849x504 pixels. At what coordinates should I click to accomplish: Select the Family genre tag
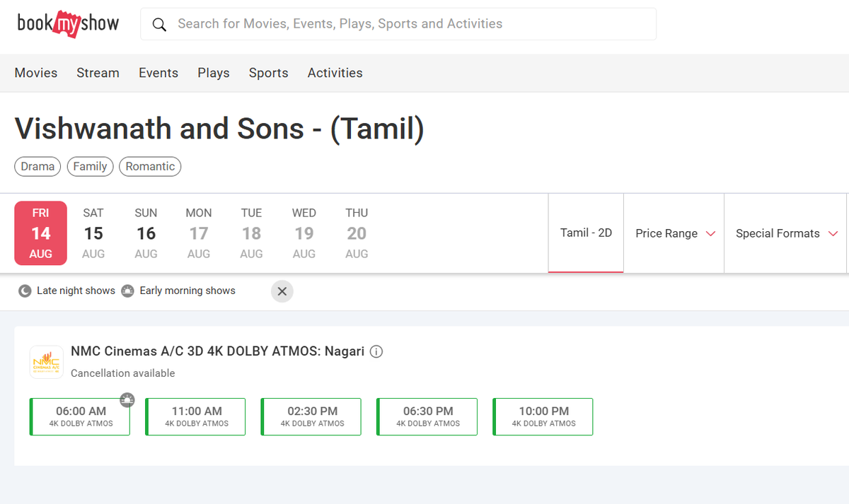(90, 166)
